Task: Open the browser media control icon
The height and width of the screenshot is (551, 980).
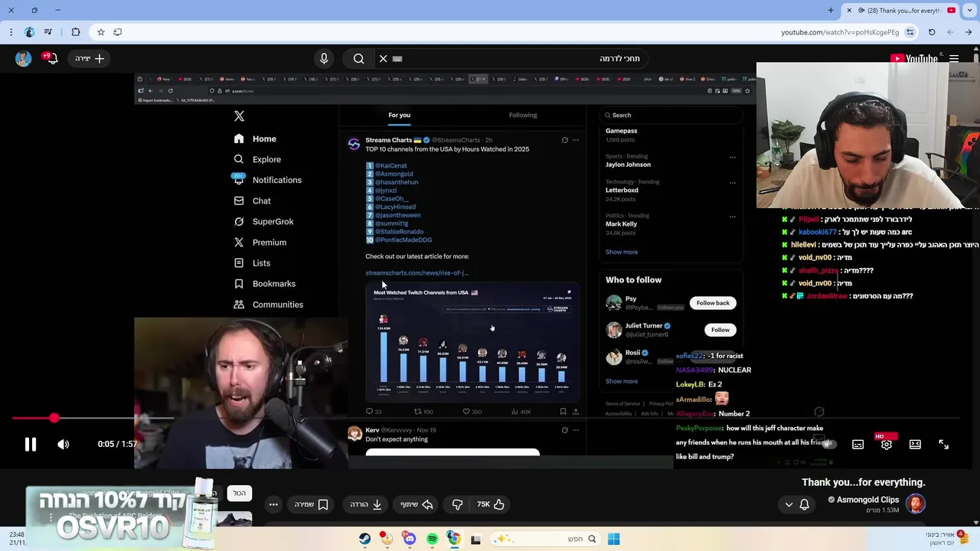Action: click(48, 32)
